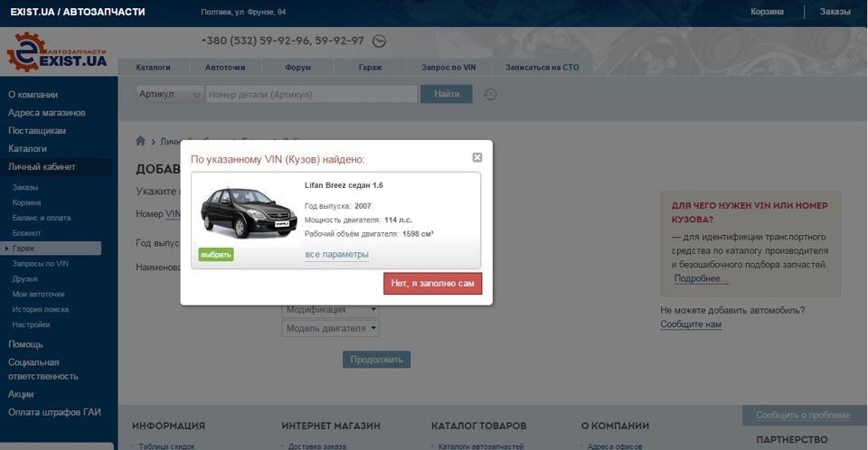The image size is (868, 450).
Task: Open search history clock icon
Action: (490, 94)
